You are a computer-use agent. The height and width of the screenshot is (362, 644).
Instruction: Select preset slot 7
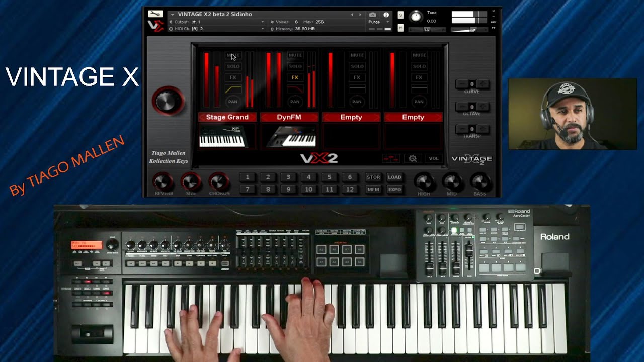[247, 189]
